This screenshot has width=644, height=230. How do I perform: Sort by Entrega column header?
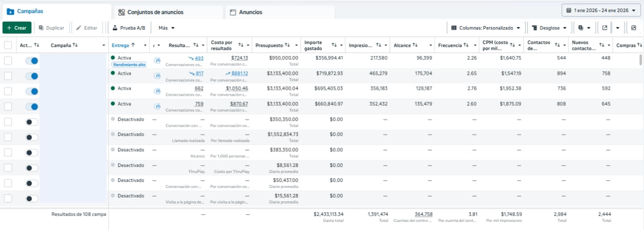click(x=123, y=45)
